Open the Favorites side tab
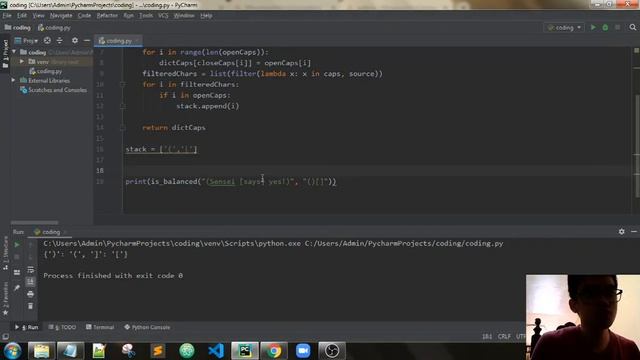The width and height of the screenshot is (640, 360). 5,298
